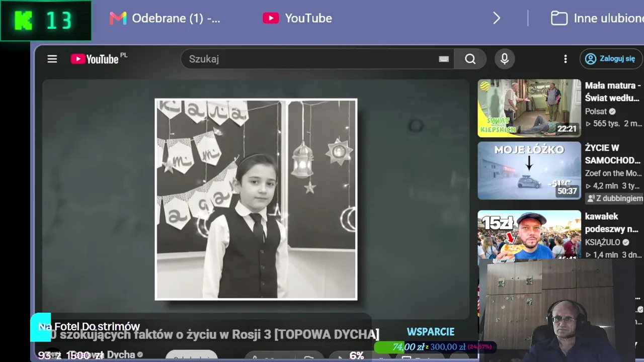This screenshot has width=644, height=362.
Task: Click the magnifier search button
Action: point(470,59)
